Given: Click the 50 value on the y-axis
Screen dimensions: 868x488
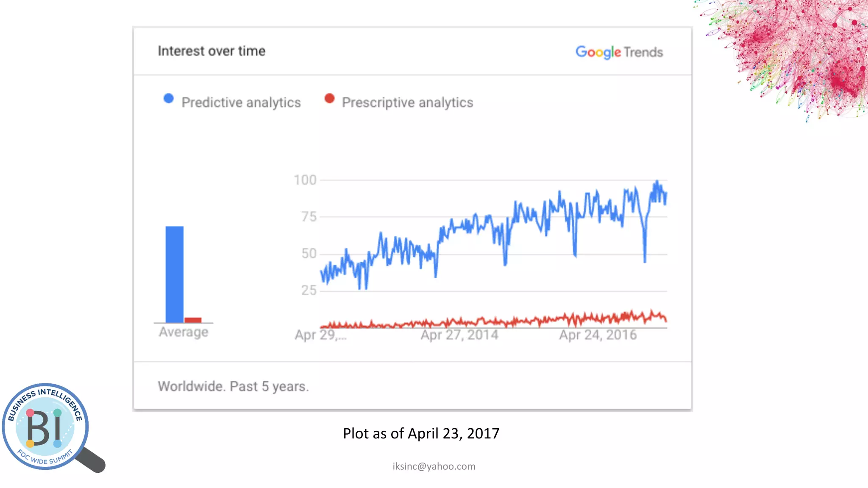Looking at the screenshot, I should point(309,253).
